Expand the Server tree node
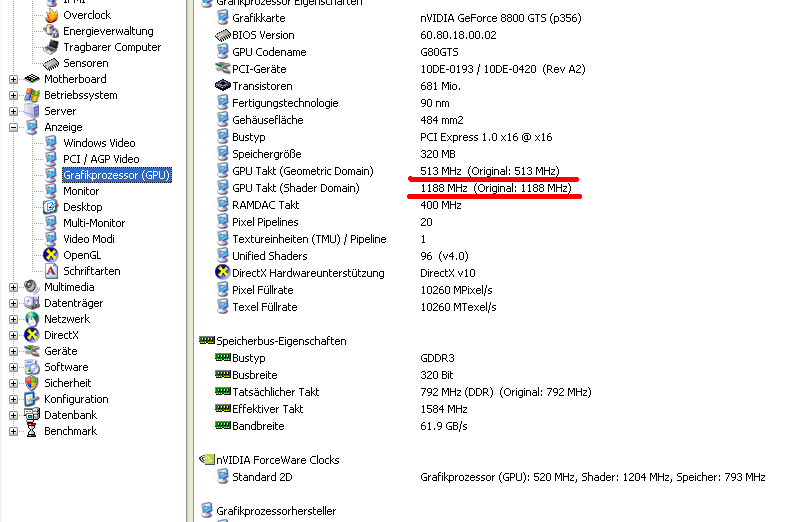 [13, 111]
